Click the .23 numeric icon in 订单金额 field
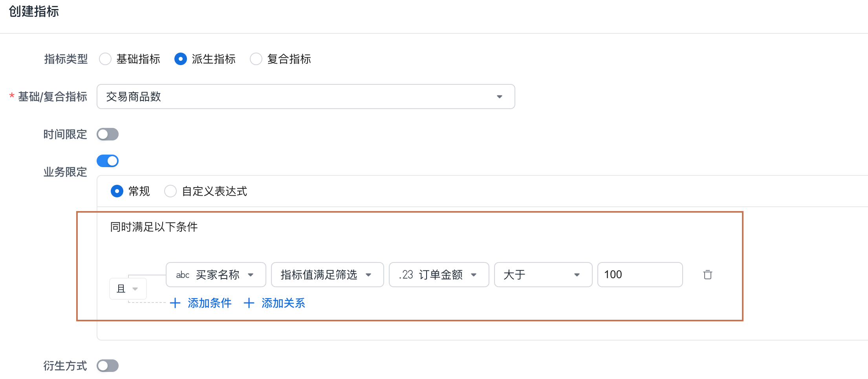 (x=406, y=275)
